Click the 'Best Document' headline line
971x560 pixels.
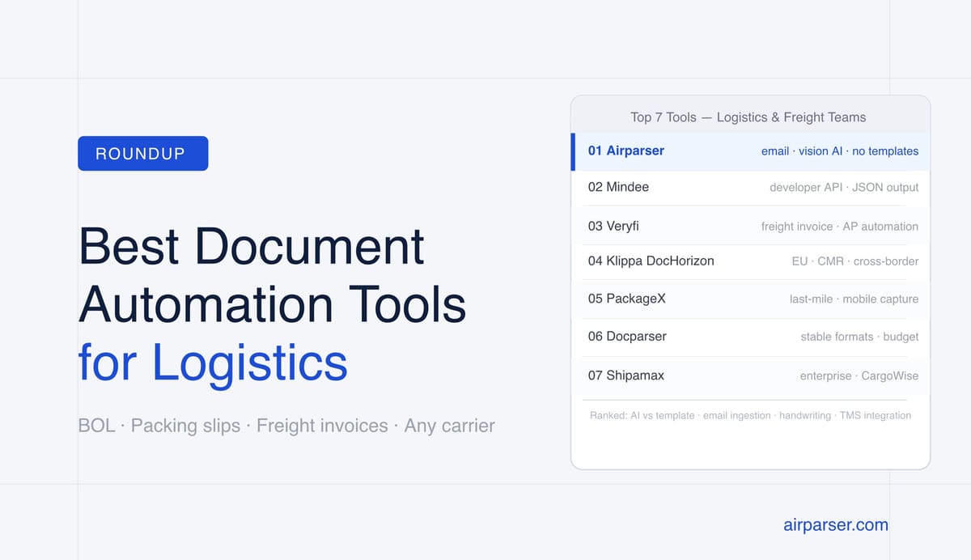click(252, 246)
